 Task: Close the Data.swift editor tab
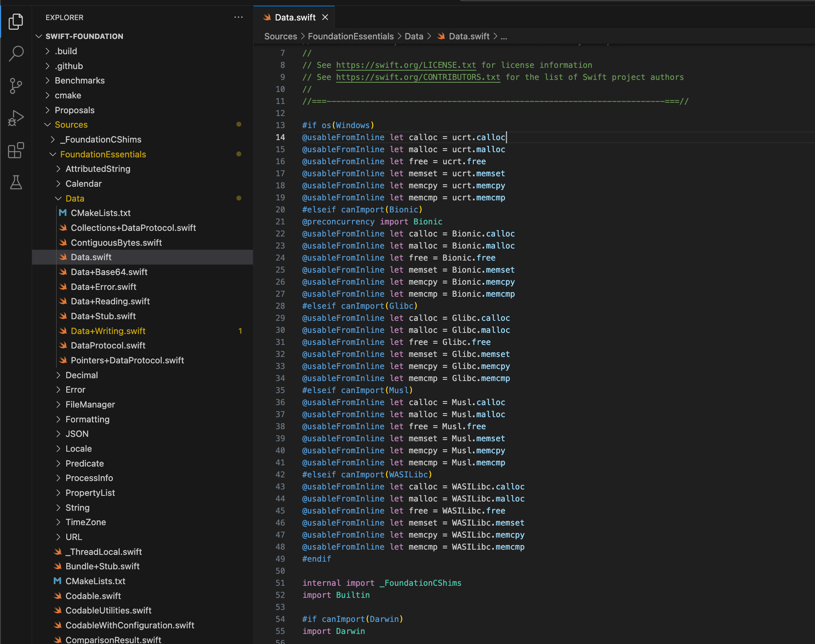(325, 17)
